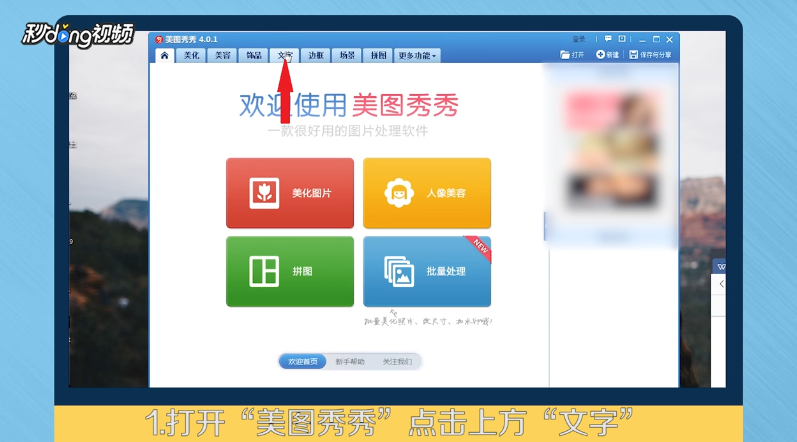
Task: Switch to the 美容 tab
Action: (222, 55)
